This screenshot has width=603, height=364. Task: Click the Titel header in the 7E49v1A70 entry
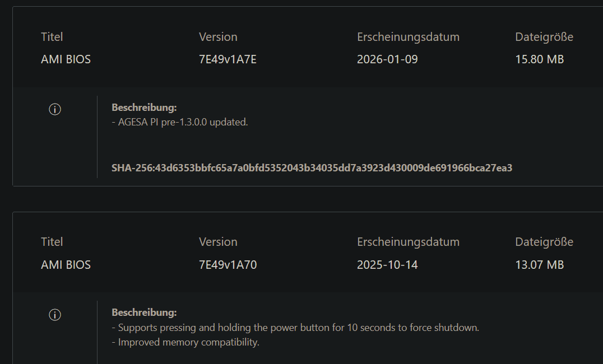(52, 242)
